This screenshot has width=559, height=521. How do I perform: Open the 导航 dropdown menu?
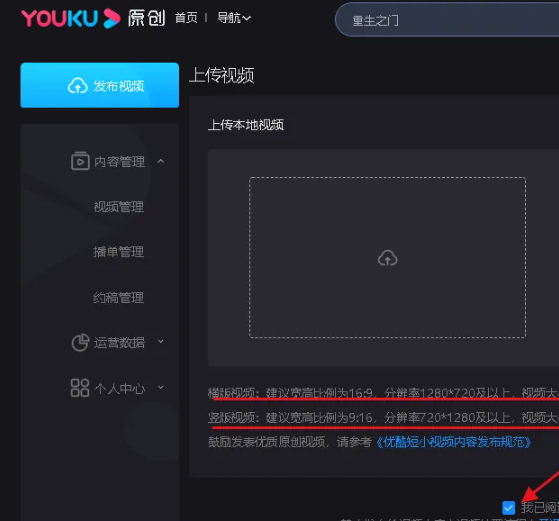tap(234, 17)
